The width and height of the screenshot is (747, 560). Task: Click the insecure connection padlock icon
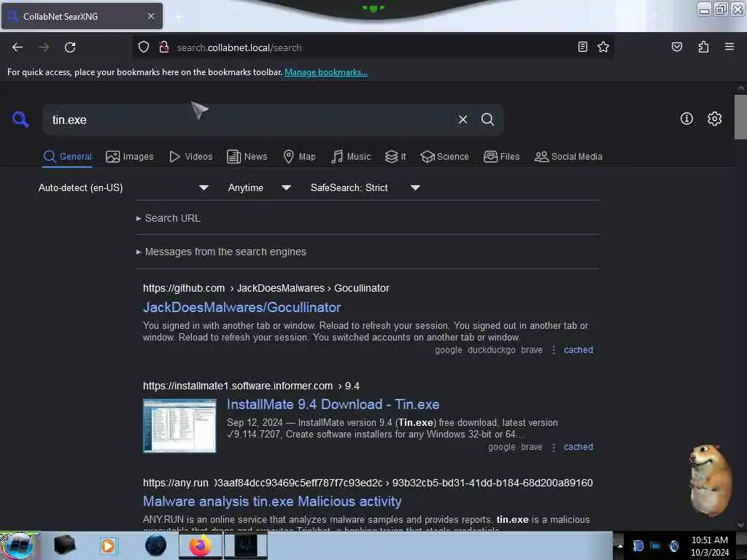click(x=164, y=47)
